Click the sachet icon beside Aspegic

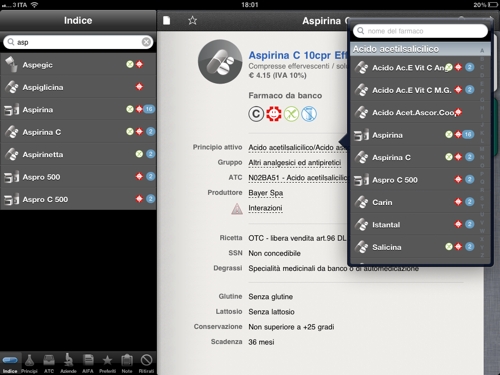(x=12, y=64)
